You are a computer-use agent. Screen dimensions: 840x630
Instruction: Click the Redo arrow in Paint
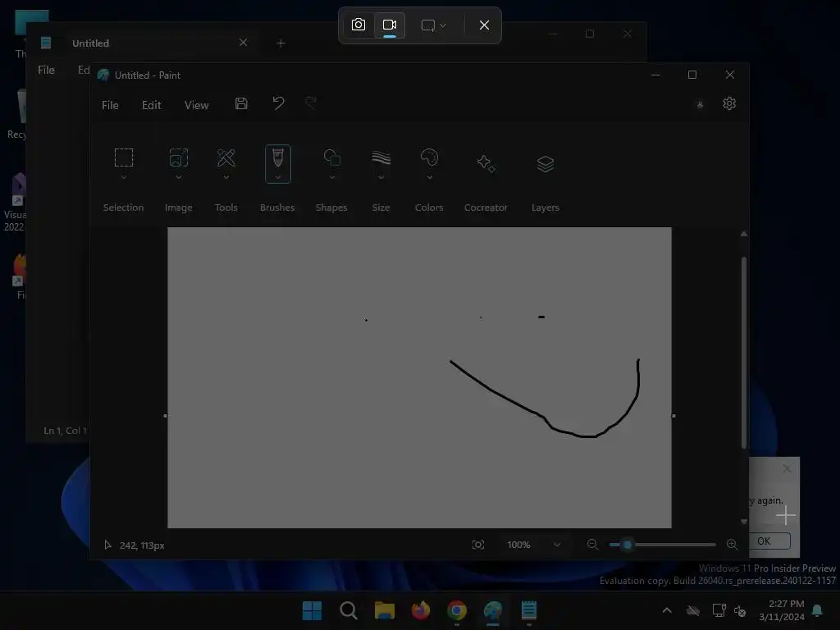coord(311,103)
